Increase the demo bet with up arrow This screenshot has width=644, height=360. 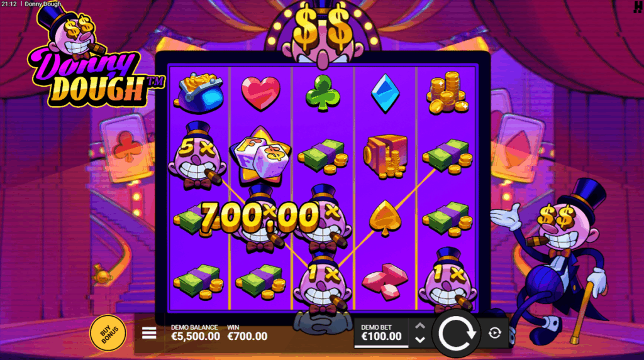tap(419, 326)
